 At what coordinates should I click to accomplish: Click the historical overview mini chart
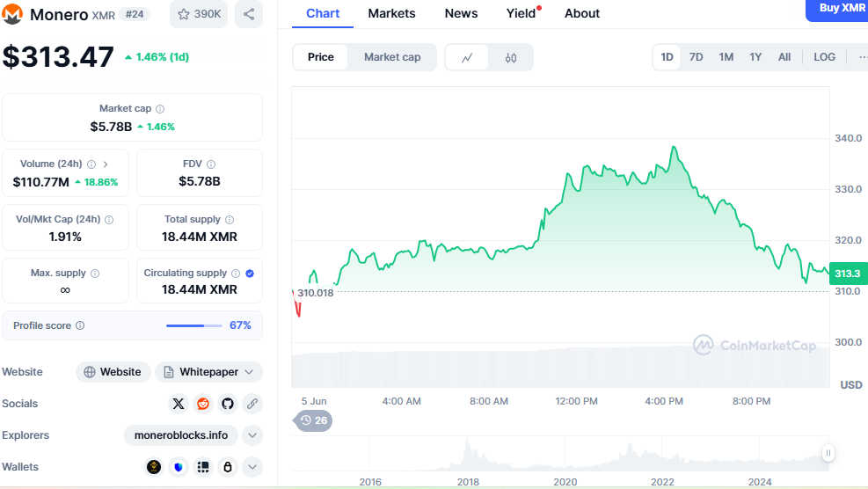tap(559, 454)
